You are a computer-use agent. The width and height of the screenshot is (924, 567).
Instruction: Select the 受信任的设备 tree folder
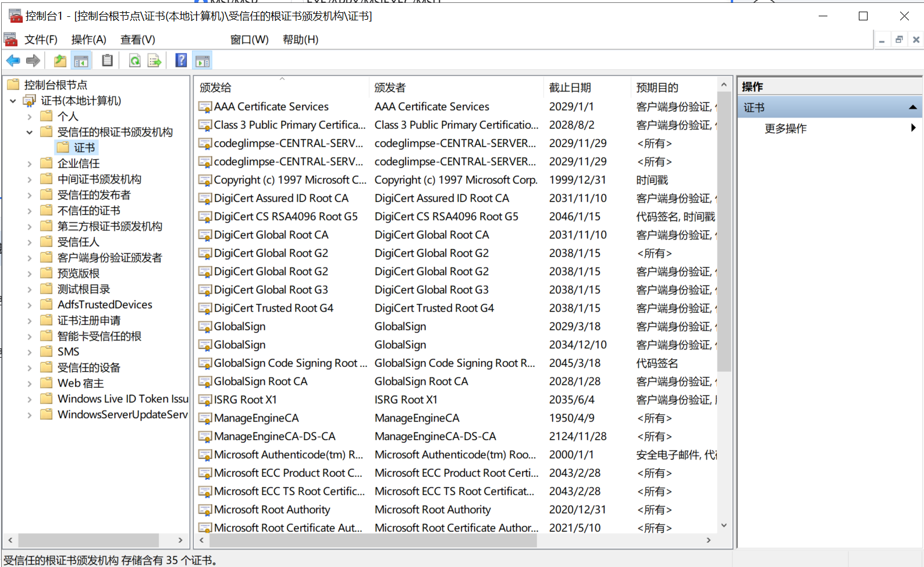click(89, 368)
